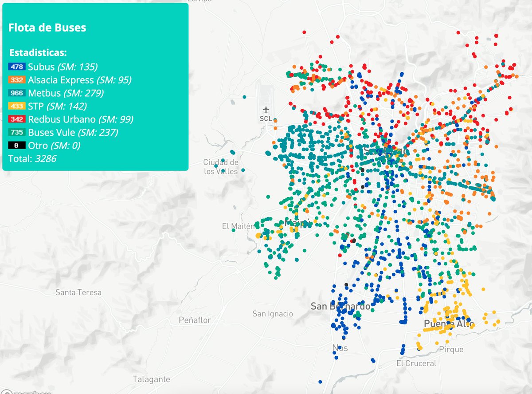The height and width of the screenshot is (394, 532).
Task: Click the Santa Teresa map label
Action: [78, 292]
